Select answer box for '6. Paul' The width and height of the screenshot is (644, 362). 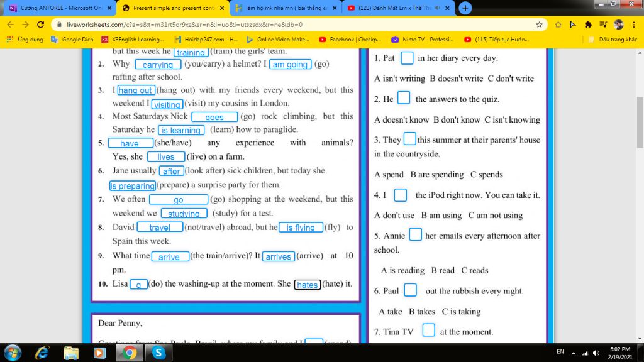point(410,290)
